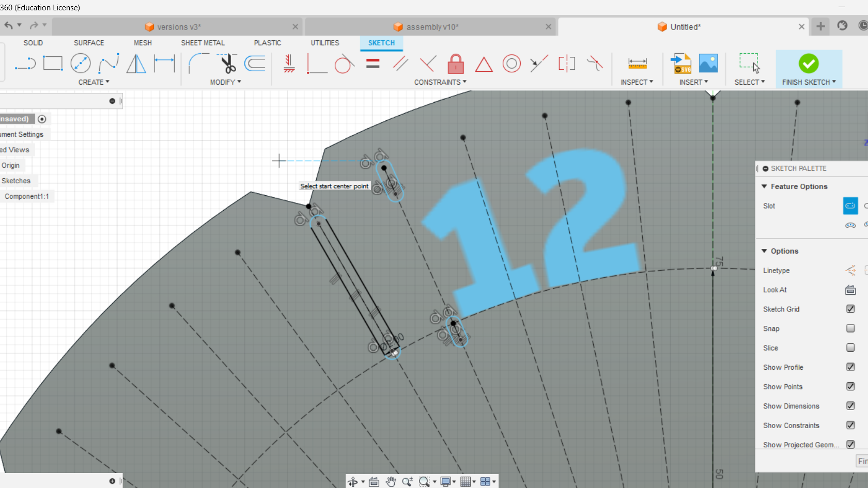Image resolution: width=868 pixels, height=488 pixels.
Task: Activate the Trim tool with scissors icon
Action: tap(228, 63)
